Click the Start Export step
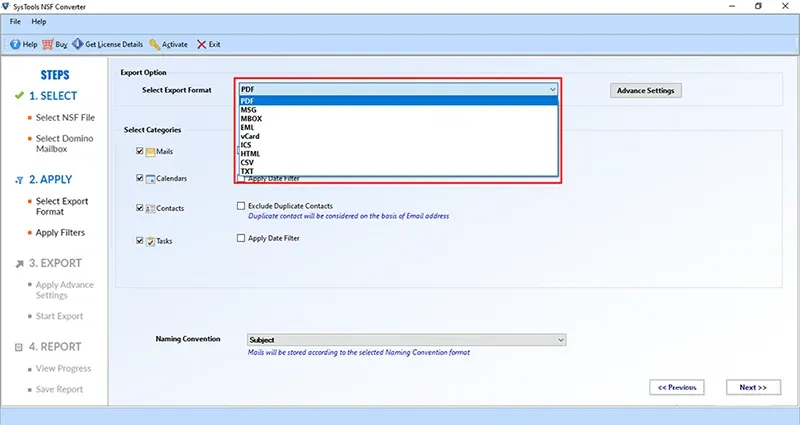 (59, 316)
